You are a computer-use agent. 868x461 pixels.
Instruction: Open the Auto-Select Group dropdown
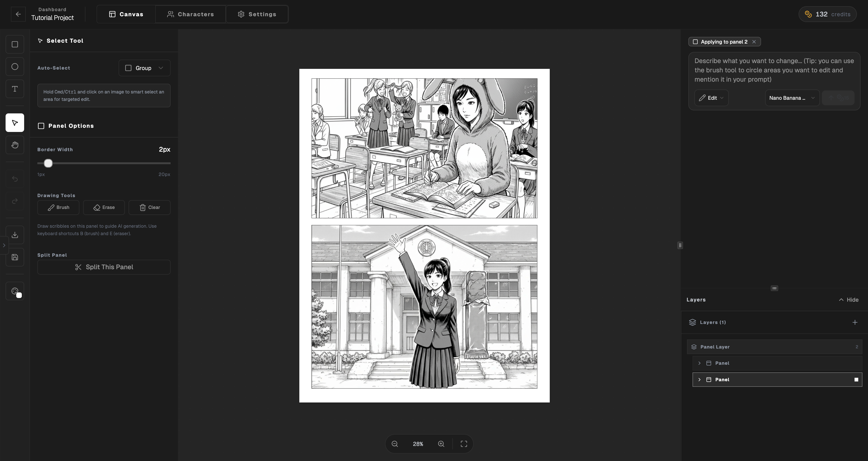144,68
